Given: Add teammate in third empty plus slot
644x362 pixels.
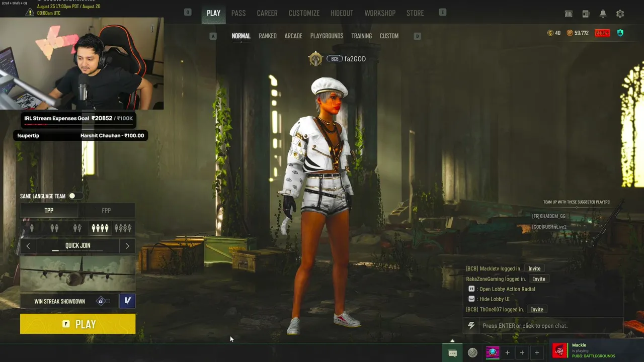Looking at the screenshot, I should (537, 353).
